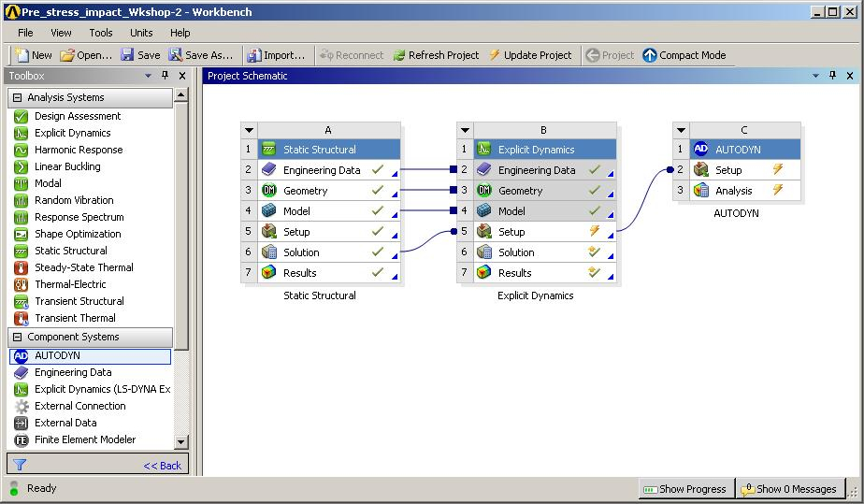Click the Design Assessment icon in Toolbox
Viewport: 864px width, 504px height.
click(x=21, y=116)
